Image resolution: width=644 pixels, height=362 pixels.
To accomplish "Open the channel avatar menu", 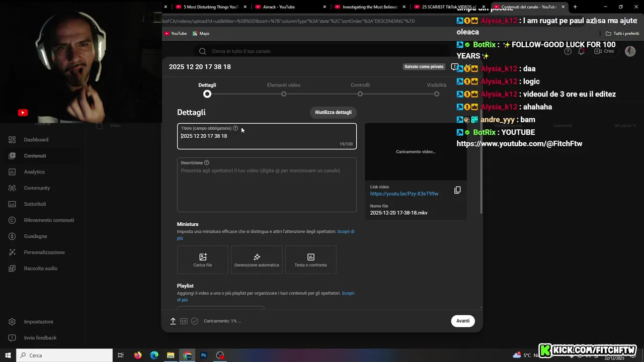I will click(x=630, y=51).
